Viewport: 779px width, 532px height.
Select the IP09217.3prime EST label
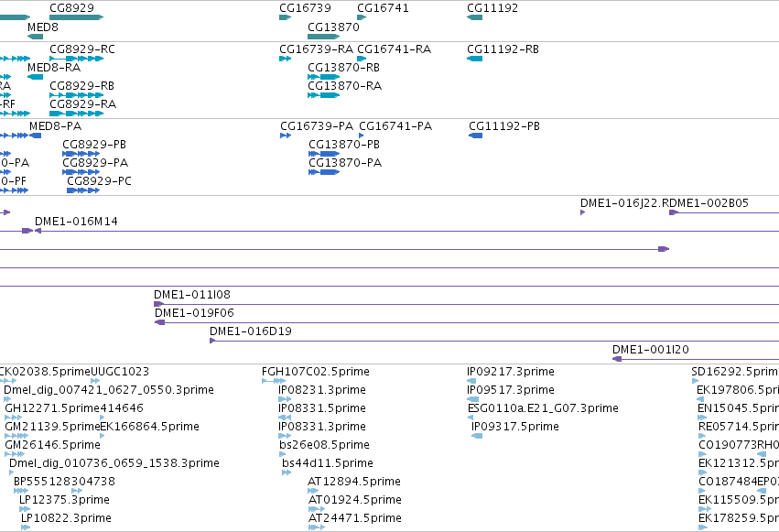(x=511, y=372)
